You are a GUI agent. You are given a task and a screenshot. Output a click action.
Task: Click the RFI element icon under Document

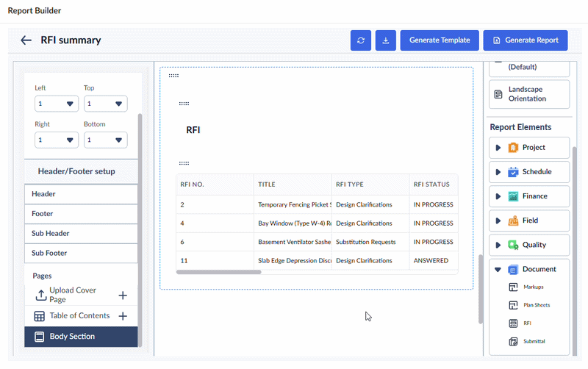tap(513, 323)
